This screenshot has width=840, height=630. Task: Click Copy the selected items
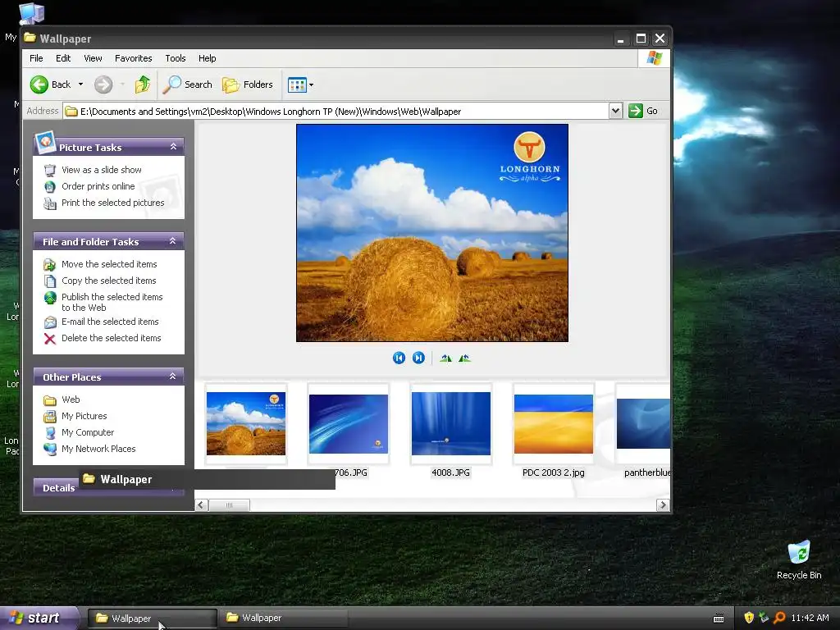[109, 281]
